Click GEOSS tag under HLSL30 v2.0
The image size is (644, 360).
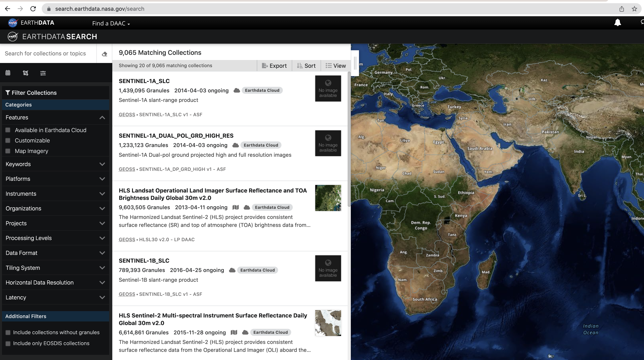(x=127, y=240)
